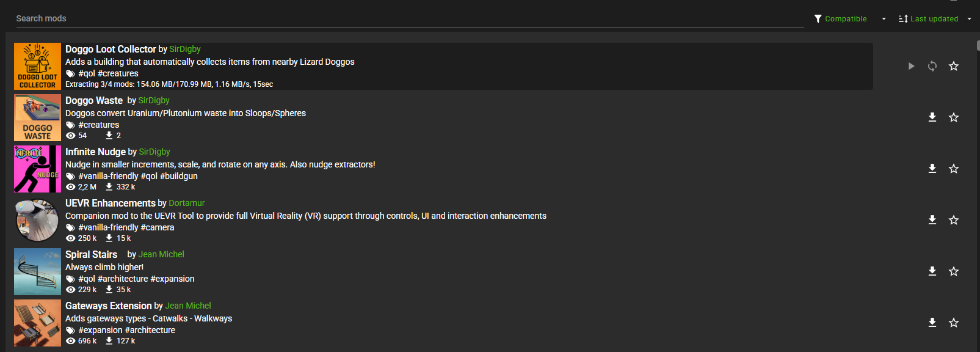Viewport: 980px width, 352px height.
Task: Click the sort order icon beside Last updated
Action: click(x=903, y=19)
